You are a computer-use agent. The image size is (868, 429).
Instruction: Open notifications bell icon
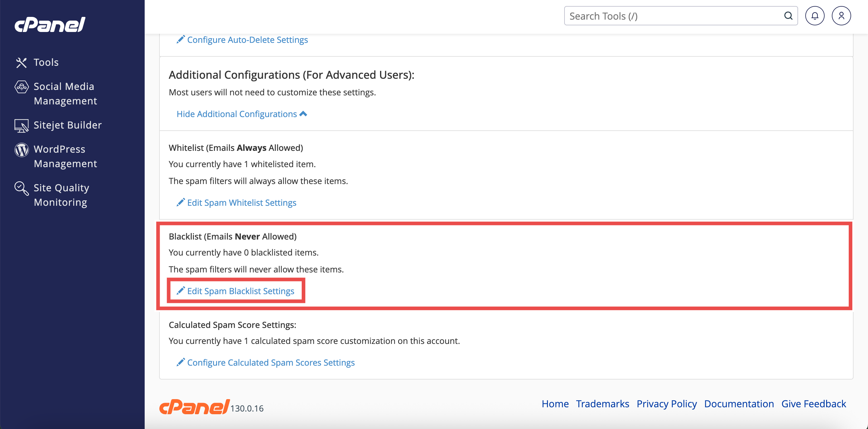pos(814,16)
